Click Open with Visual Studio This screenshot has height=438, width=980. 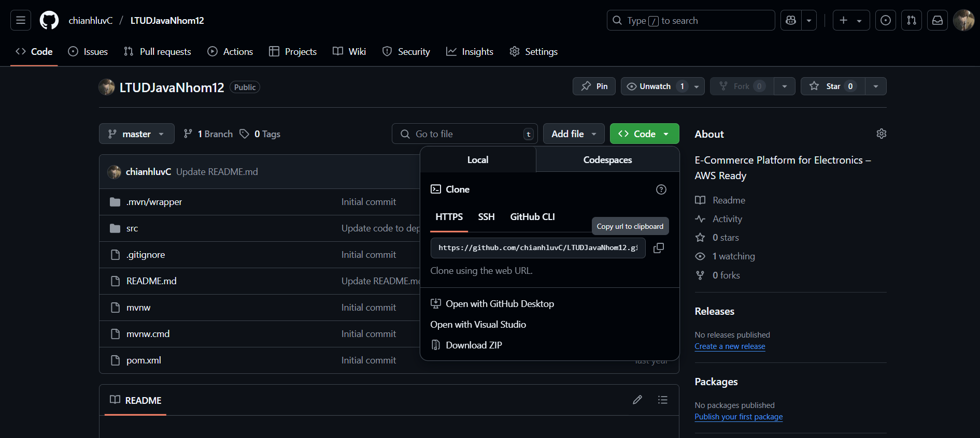478,325
